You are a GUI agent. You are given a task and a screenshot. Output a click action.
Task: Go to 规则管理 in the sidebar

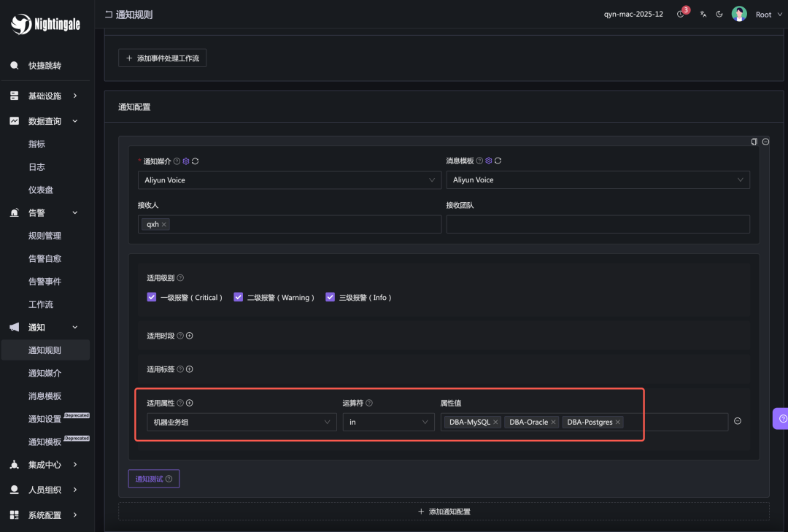45,236
